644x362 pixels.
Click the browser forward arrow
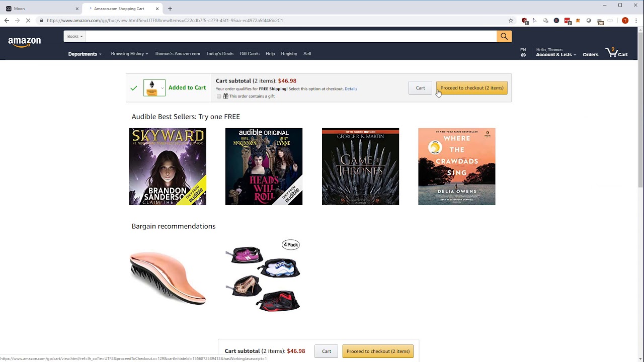[17, 21]
